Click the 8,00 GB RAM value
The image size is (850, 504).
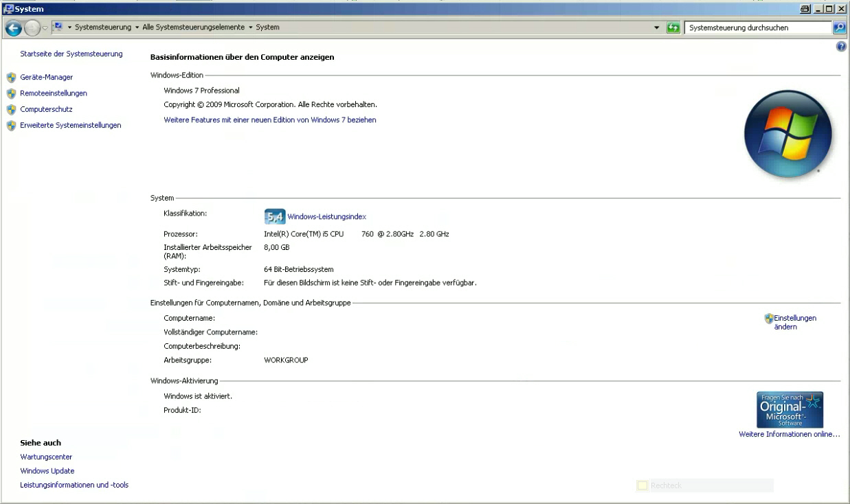point(277,247)
